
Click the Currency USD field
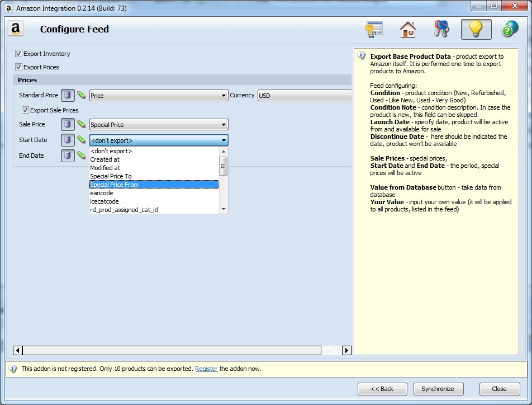(x=305, y=96)
